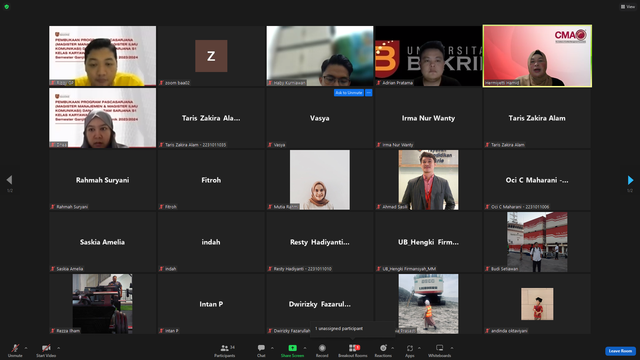The image size is (640, 360).
Task: Select the Intan P tile
Action: click(211, 304)
